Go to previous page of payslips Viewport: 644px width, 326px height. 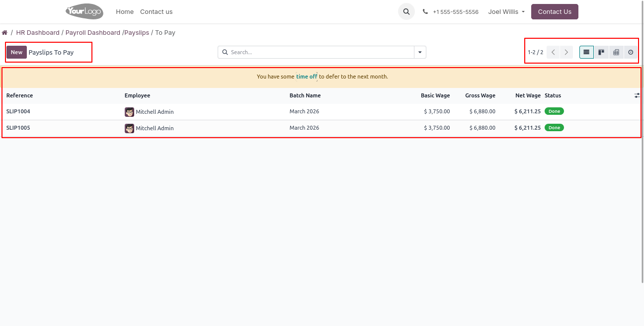[x=553, y=52]
